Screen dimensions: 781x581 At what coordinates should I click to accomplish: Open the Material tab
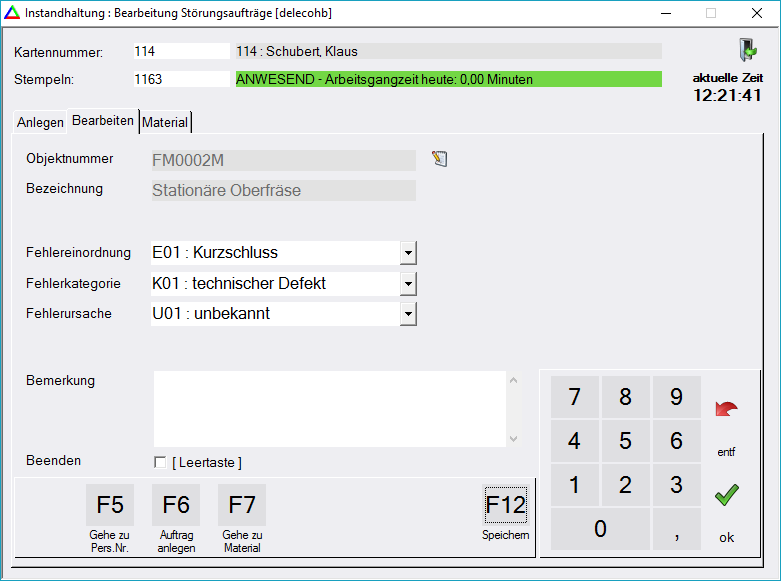(165, 122)
